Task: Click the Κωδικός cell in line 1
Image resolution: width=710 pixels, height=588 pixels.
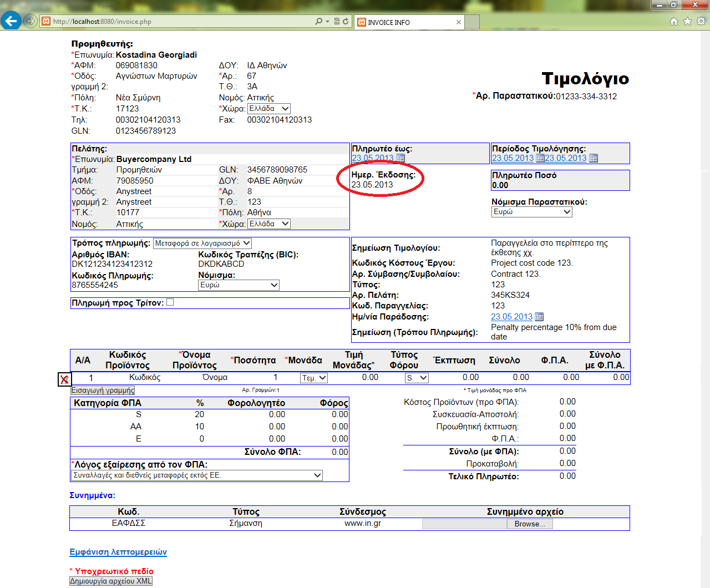Action: [x=145, y=377]
